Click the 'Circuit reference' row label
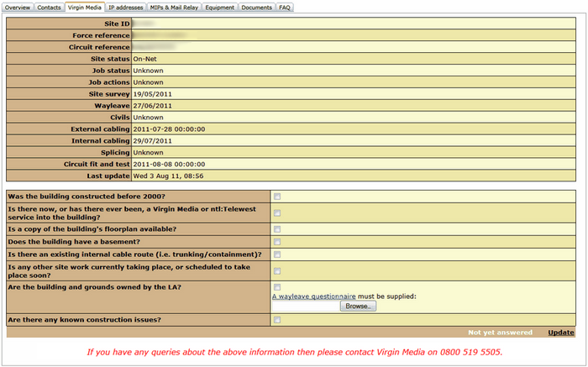The height and width of the screenshot is (367, 588). coord(99,47)
